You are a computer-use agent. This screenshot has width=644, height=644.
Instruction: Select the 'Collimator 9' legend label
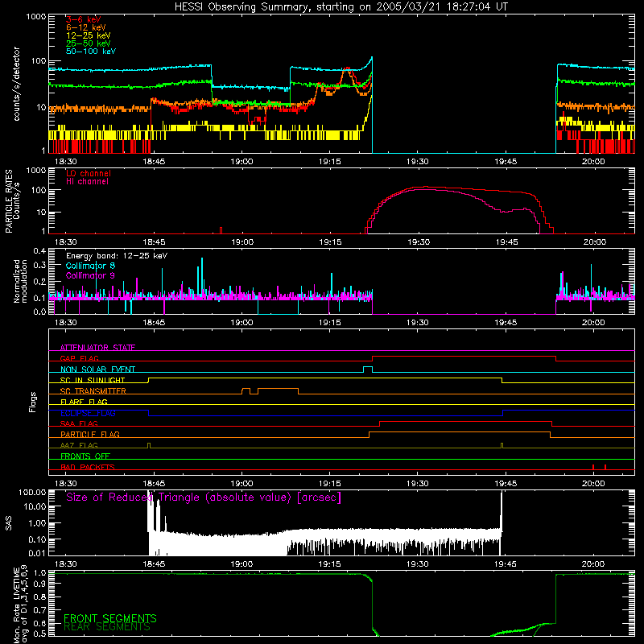pos(90,275)
